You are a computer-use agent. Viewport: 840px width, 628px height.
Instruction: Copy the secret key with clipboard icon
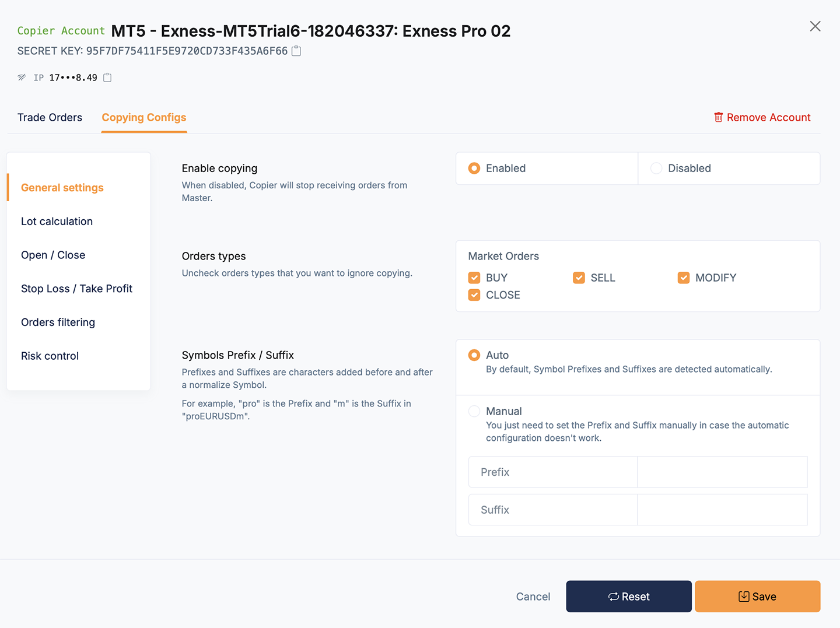coord(296,51)
